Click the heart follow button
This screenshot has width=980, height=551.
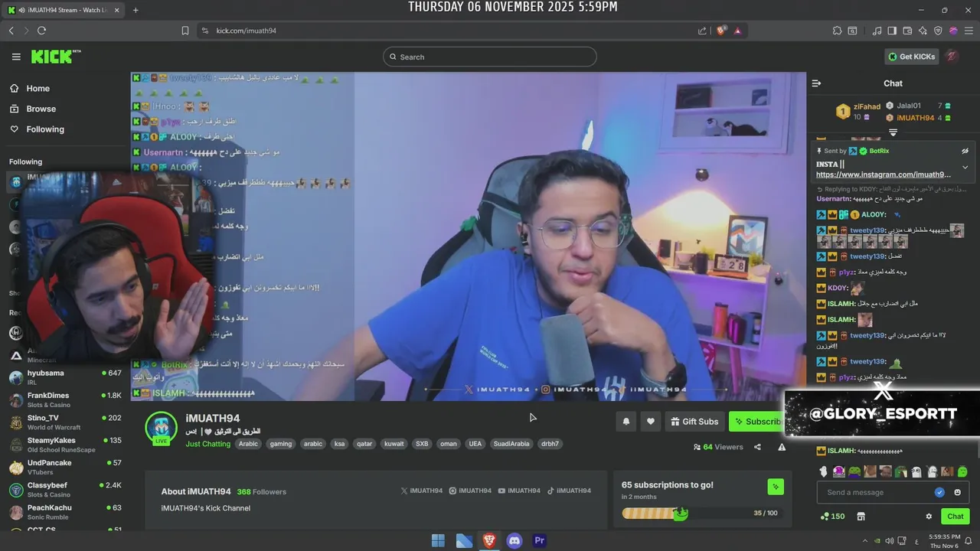coord(651,421)
